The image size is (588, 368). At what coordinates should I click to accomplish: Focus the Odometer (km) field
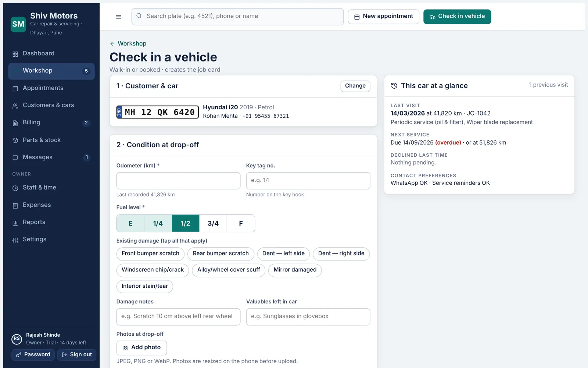[178, 181]
